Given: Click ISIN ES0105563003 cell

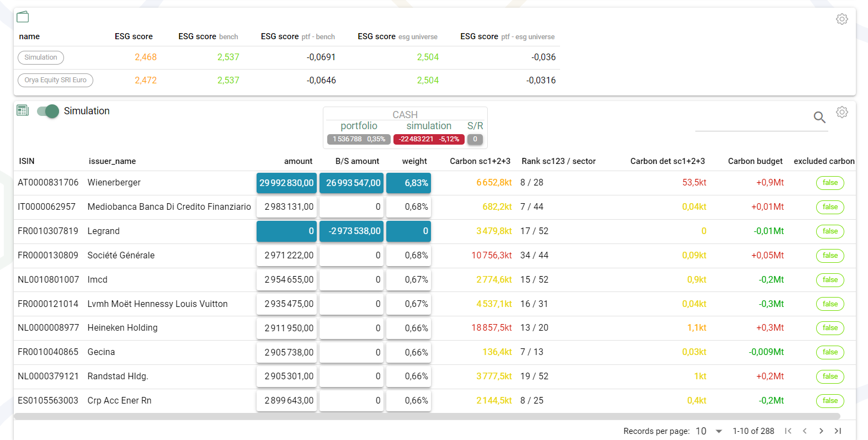Looking at the screenshot, I should coord(48,401).
